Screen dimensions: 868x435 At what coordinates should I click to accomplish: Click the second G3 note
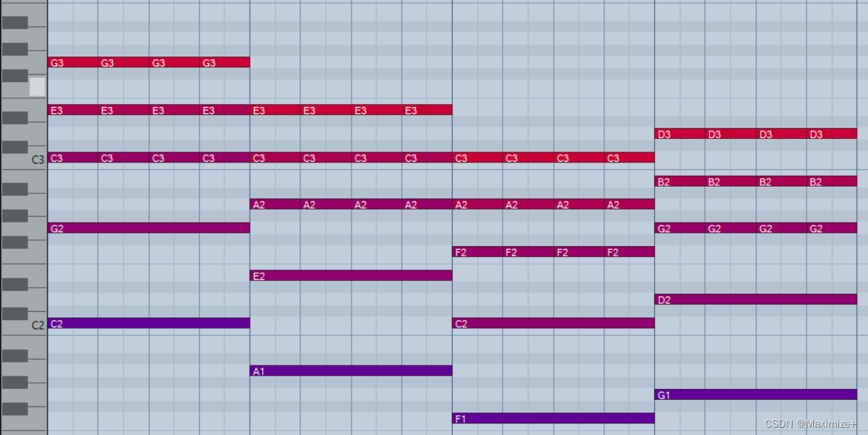pos(124,62)
